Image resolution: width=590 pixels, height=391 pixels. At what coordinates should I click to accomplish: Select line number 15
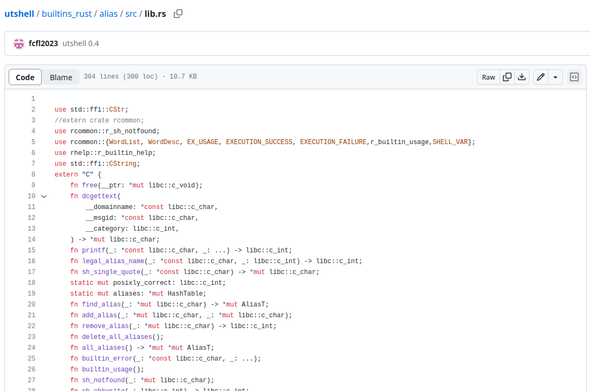point(31,250)
